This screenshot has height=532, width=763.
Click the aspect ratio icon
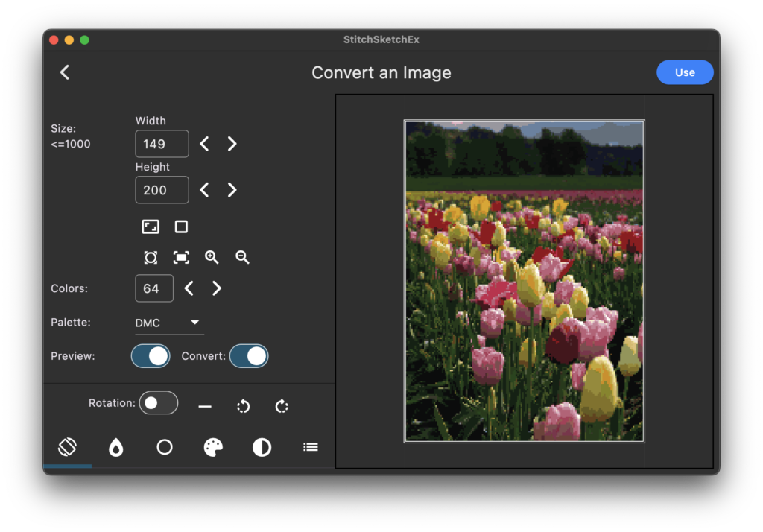151,227
